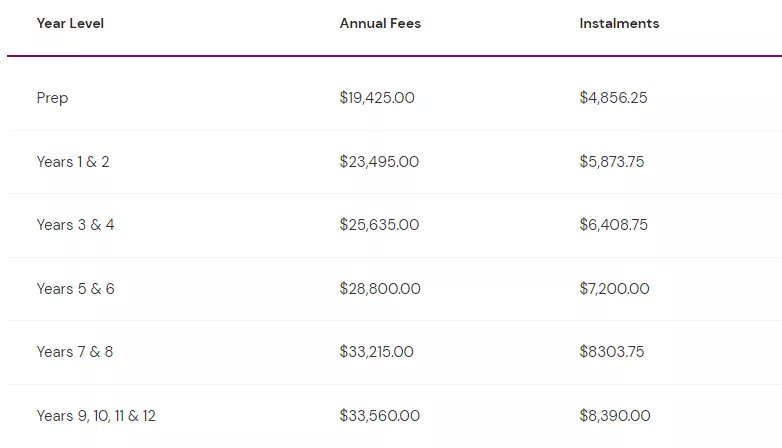Screen dimensions: 782x448
Task: Click the Instalments column header
Action: pos(619,23)
